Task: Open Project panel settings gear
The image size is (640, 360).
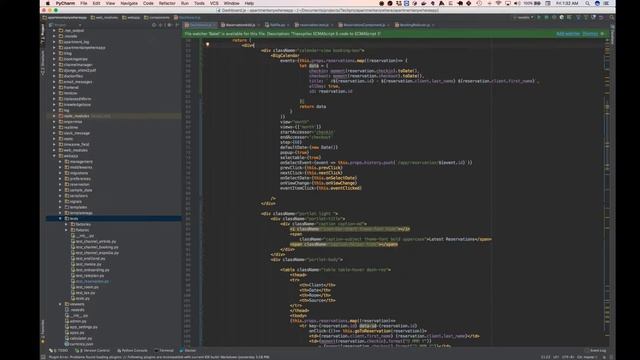Action: point(169,25)
